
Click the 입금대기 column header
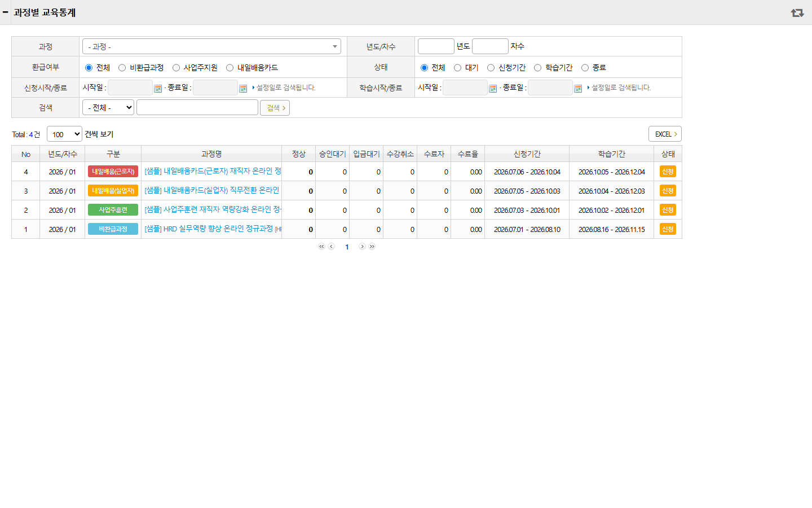pos(367,154)
